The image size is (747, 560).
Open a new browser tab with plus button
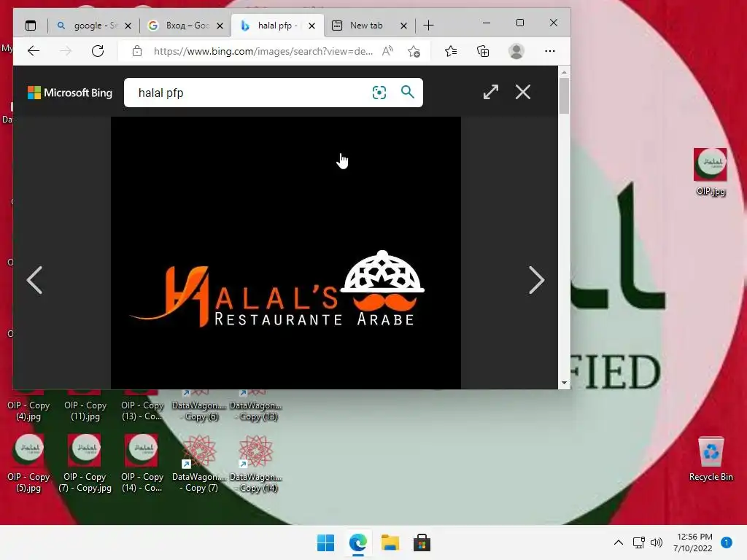click(428, 26)
